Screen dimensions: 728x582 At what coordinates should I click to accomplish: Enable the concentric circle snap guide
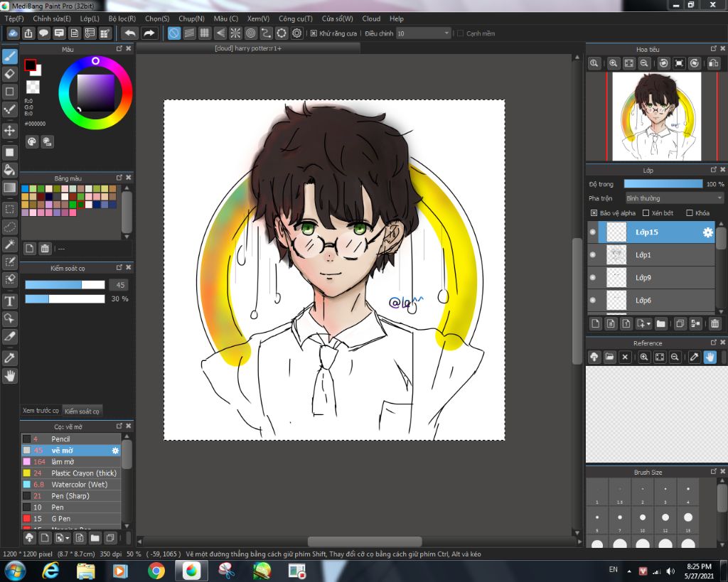251,33
